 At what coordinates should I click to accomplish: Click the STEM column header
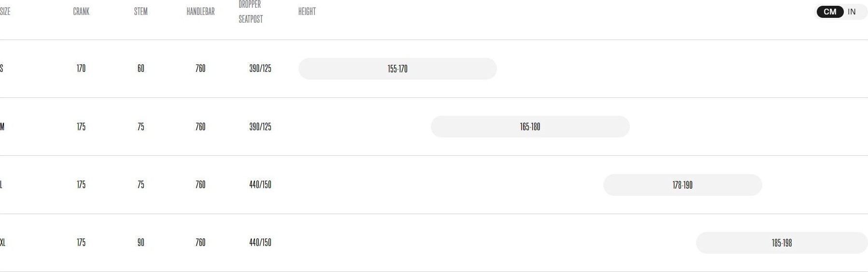(x=141, y=12)
